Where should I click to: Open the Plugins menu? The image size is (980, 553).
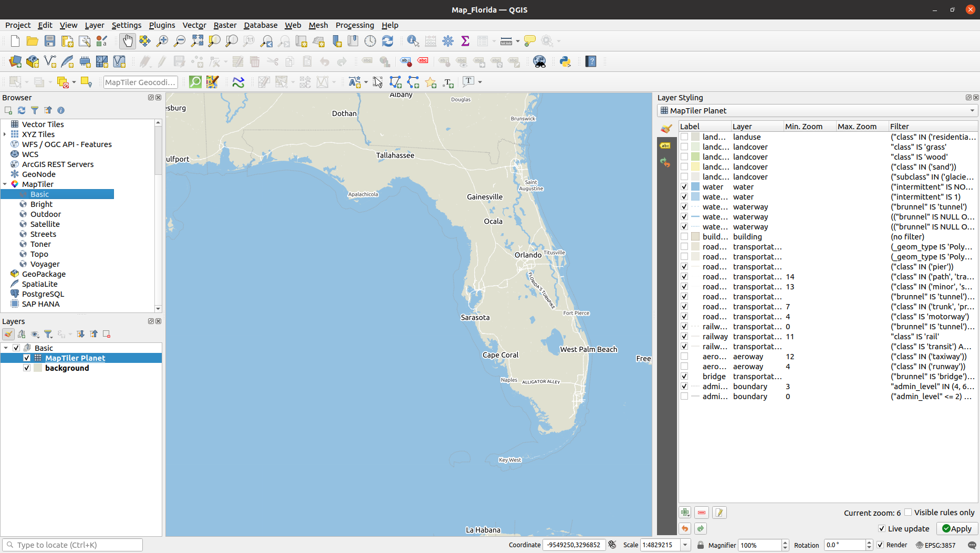click(162, 25)
